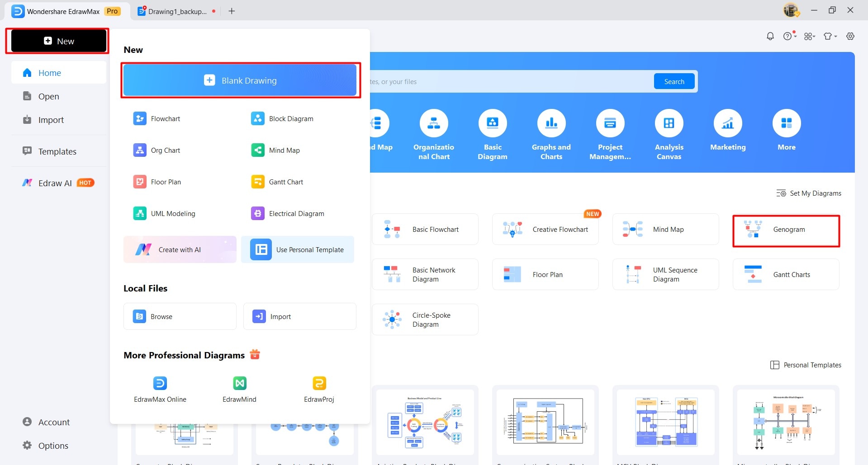Open Templates in the sidebar
This screenshot has width=868, height=465.
tap(59, 151)
